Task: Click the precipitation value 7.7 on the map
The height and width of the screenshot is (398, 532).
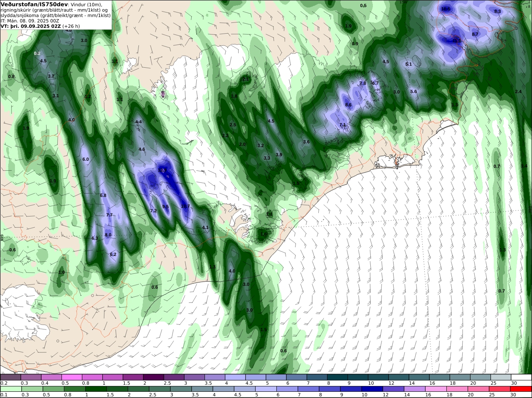Action: click(x=109, y=215)
